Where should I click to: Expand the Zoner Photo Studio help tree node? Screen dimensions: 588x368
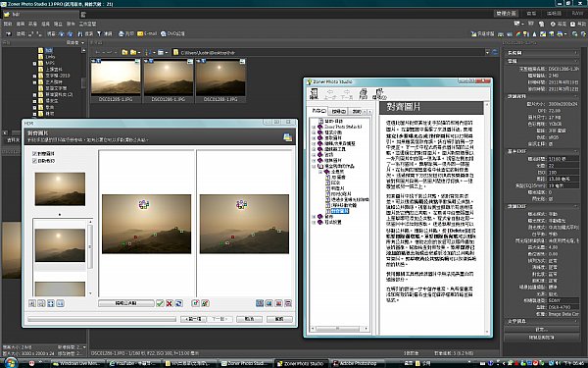[x=314, y=127]
